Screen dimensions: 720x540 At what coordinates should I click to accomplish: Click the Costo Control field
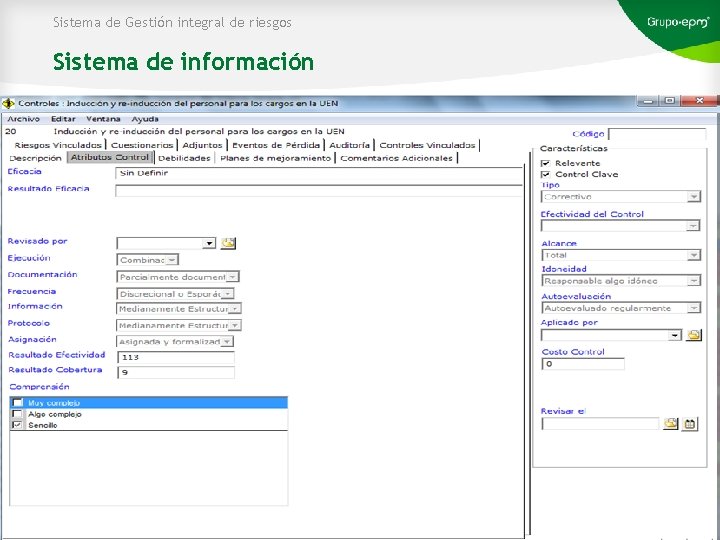point(583,364)
